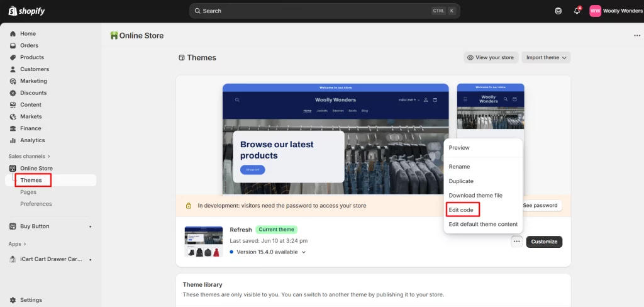Click the iCart app pin dot
644x307 pixels.
pyautogui.click(x=91, y=260)
